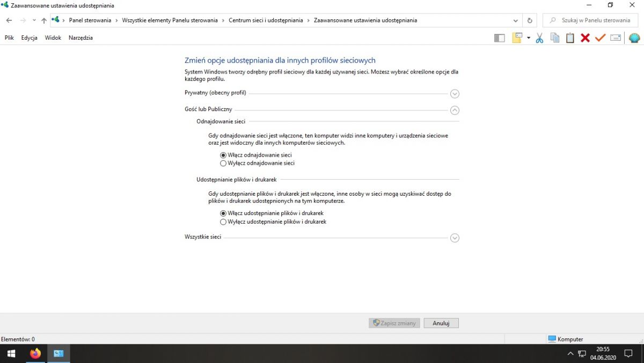Click the Zapisz zmiany button
The width and height of the screenshot is (644, 363).
394,323
